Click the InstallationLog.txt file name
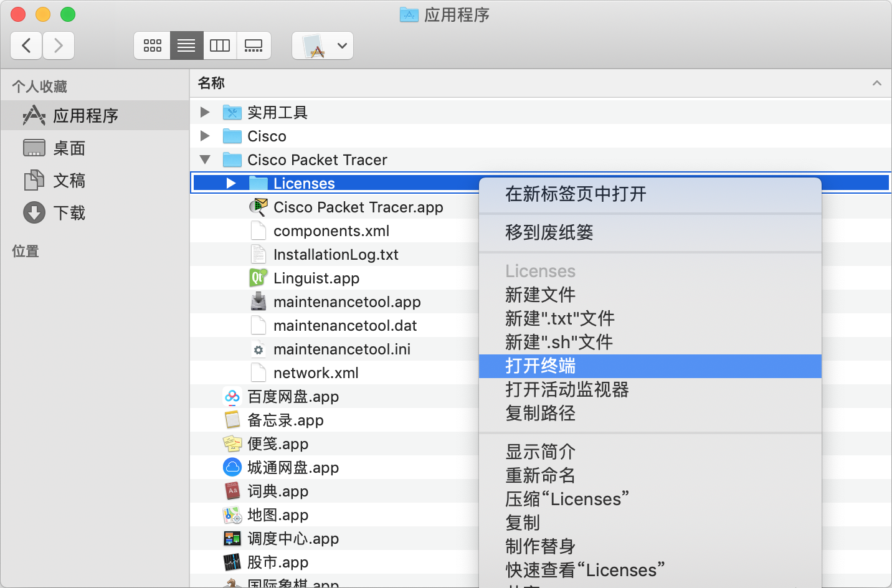 point(336,254)
